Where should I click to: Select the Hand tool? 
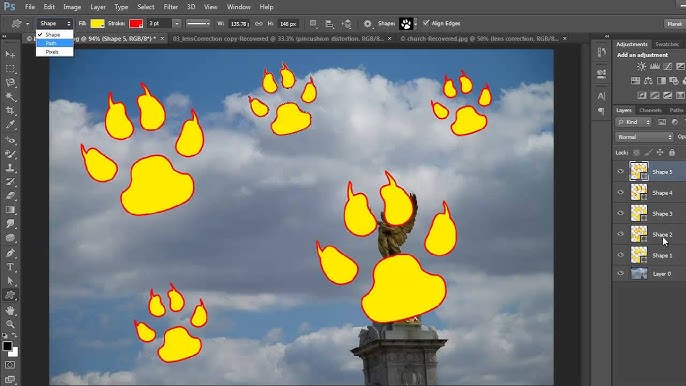coord(10,311)
